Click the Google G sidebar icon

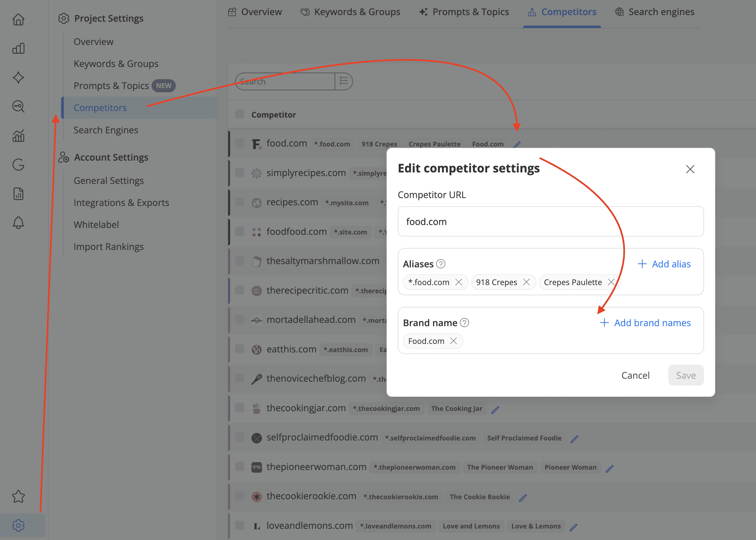click(18, 165)
